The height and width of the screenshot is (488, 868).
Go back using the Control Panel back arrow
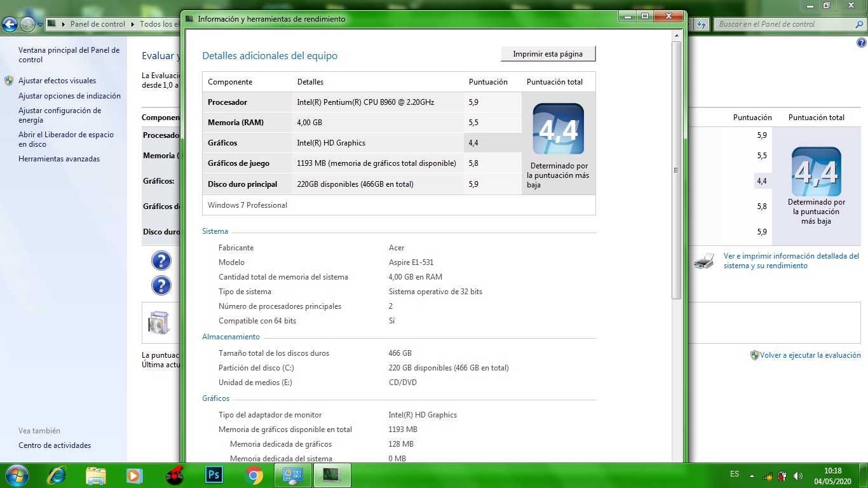click(10, 25)
